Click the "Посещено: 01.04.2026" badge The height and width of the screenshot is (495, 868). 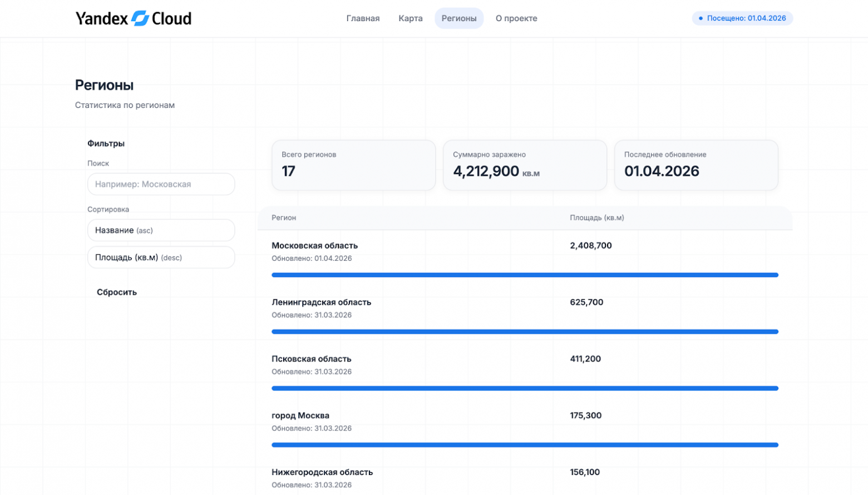click(x=742, y=18)
